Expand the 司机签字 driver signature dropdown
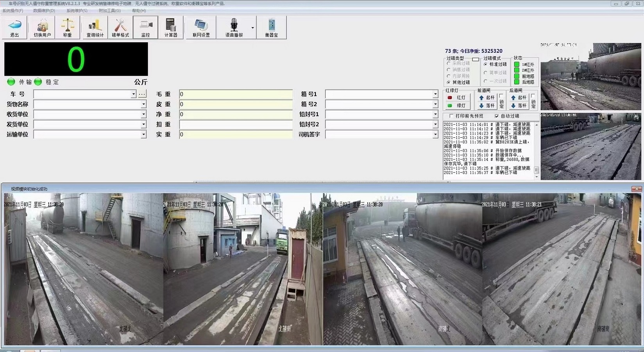The height and width of the screenshot is (352, 644). tap(435, 134)
